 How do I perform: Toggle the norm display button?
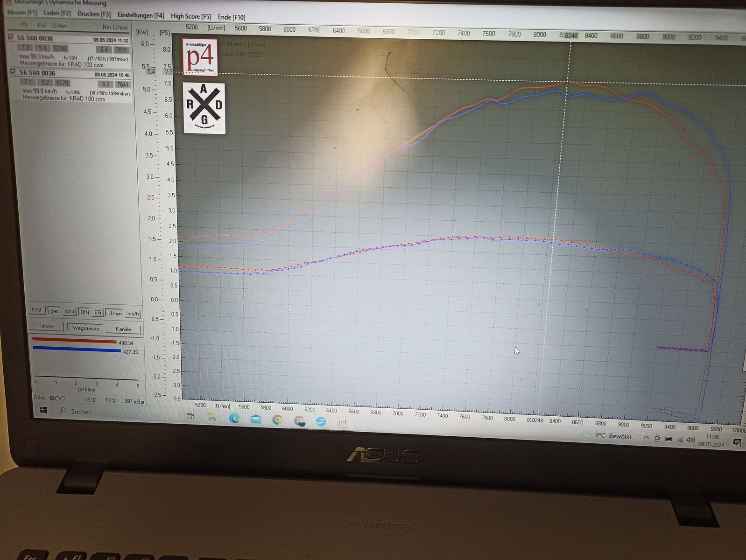[70, 312]
